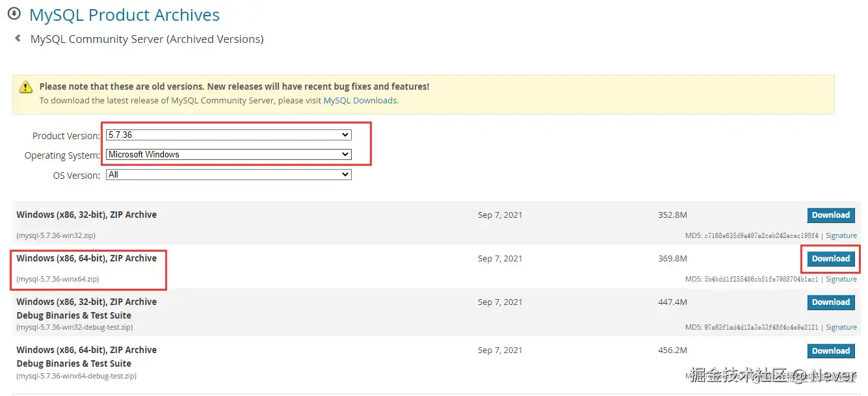Viewport: 868px width, 396px height.
Task: Click Windows (x86, 64-bit), ZIP Archive title
Action: point(86,258)
